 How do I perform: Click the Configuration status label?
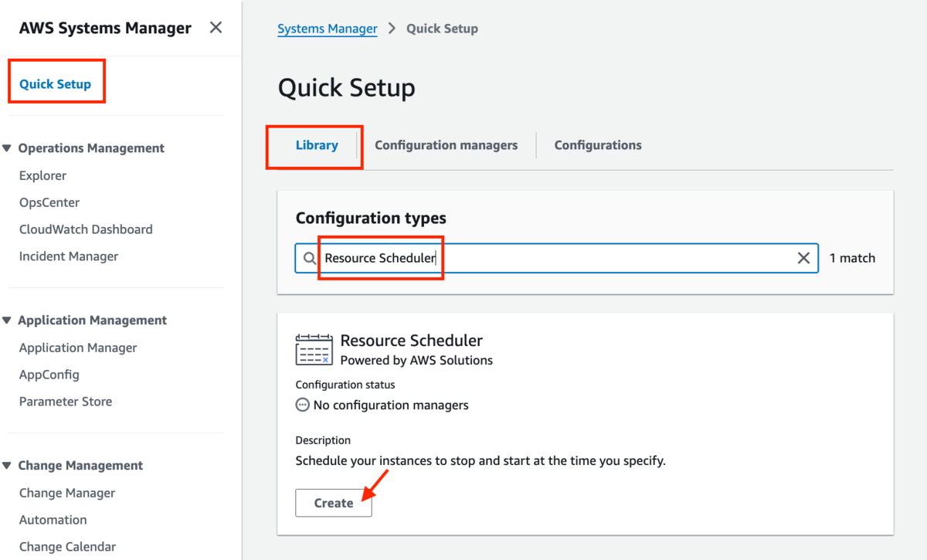pos(345,385)
